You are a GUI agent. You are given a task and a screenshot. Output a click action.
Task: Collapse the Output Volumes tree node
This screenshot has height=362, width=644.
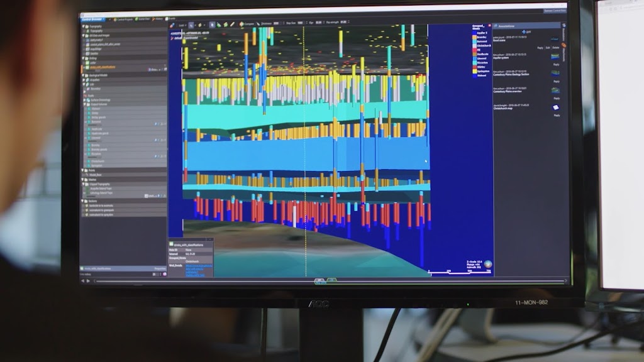pyautogui.click(x=85, y=104)
